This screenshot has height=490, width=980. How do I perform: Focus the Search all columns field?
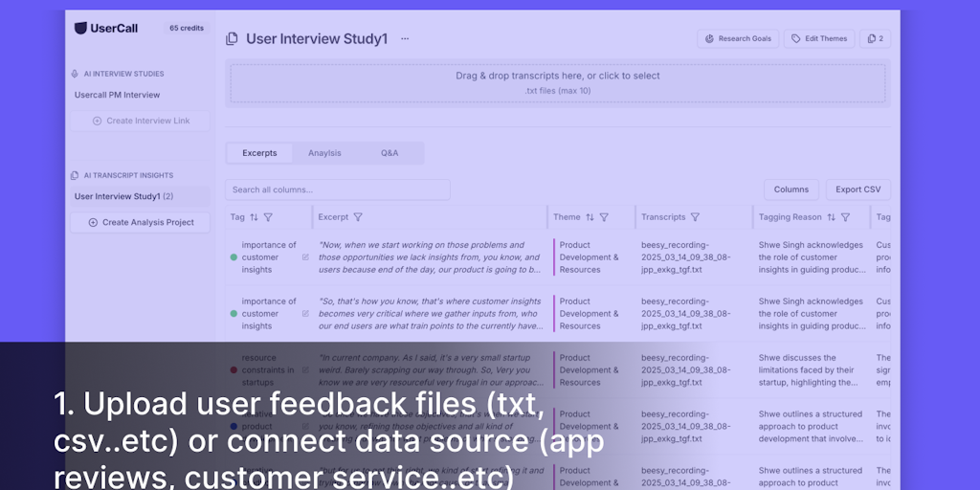(x=338, y=189)
